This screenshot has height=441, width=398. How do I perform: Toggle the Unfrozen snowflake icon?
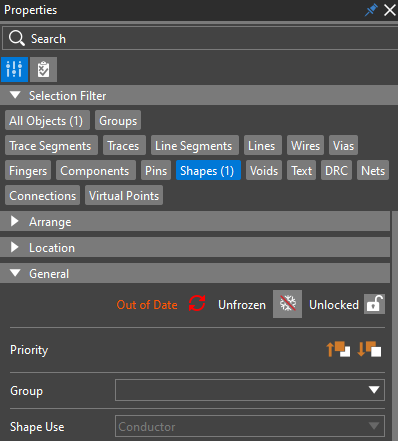click(x=287, y=304)
